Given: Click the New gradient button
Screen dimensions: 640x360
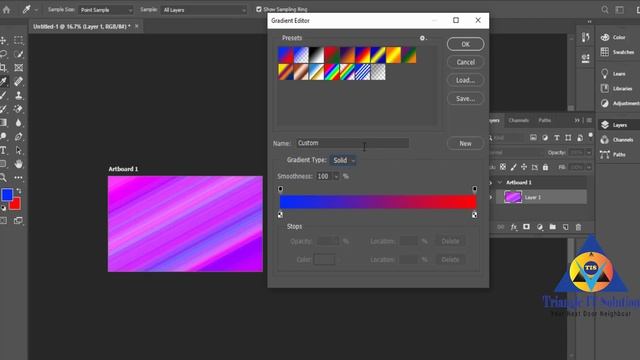Looking at the screenshot, I should point(465,144).
